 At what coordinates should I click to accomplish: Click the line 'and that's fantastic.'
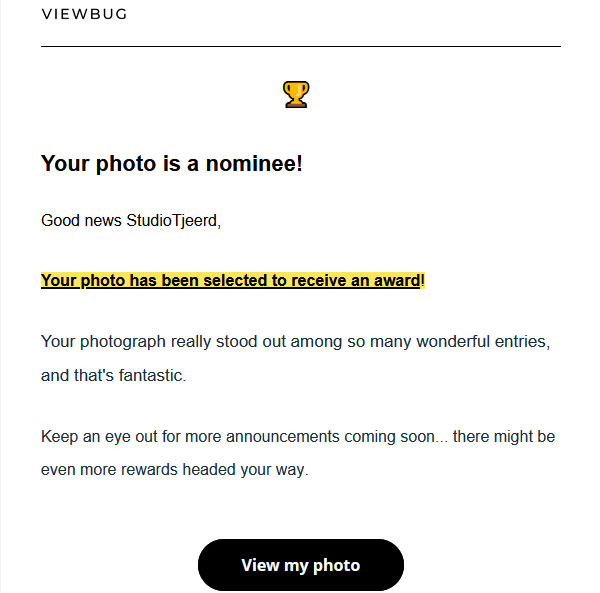[113, 375]
